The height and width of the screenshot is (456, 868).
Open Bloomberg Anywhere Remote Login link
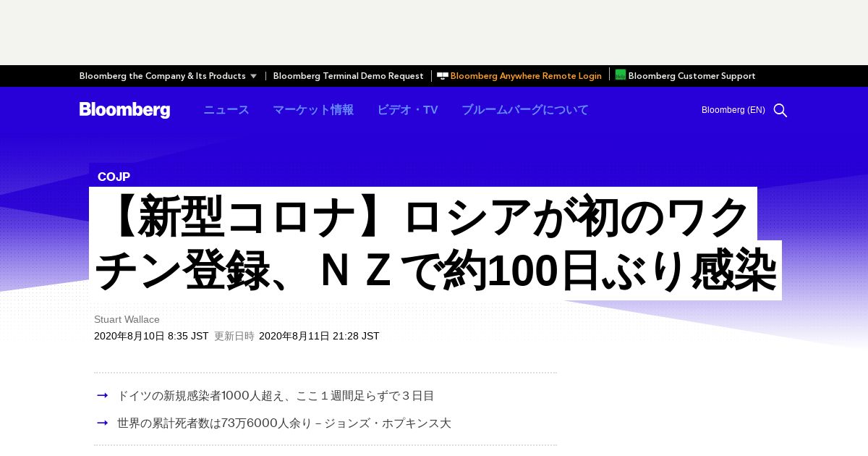[x=526, y=76]
